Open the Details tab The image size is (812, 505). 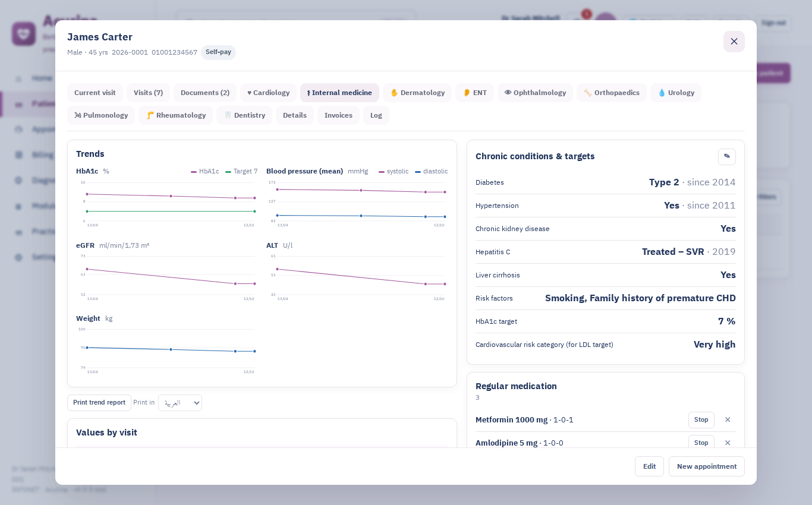point(295,115)
